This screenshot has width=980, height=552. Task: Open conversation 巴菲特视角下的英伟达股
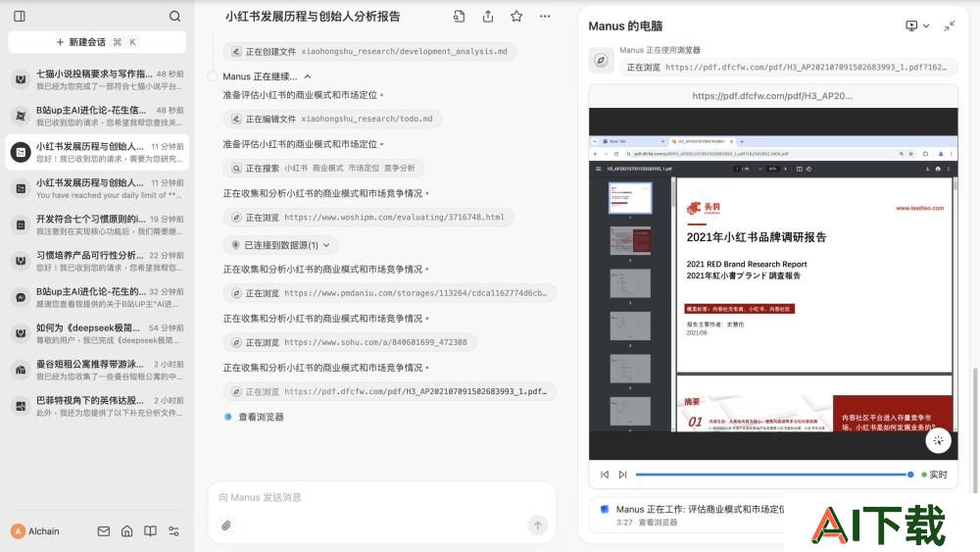coord(97,406)
